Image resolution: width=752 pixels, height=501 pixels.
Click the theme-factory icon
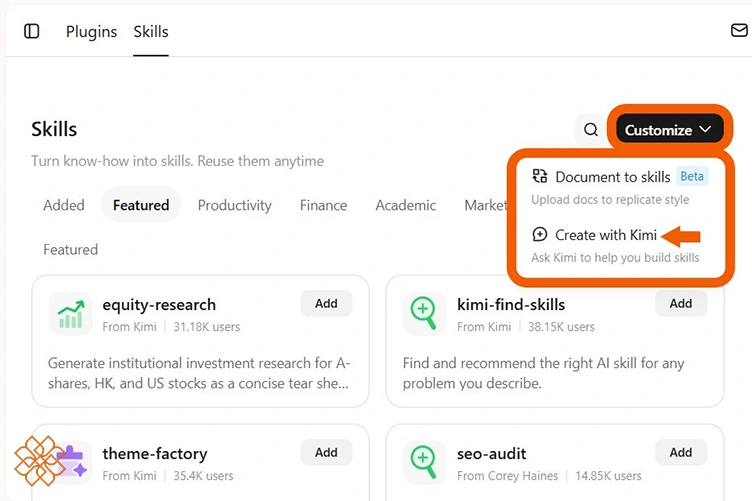coord(73,462)
